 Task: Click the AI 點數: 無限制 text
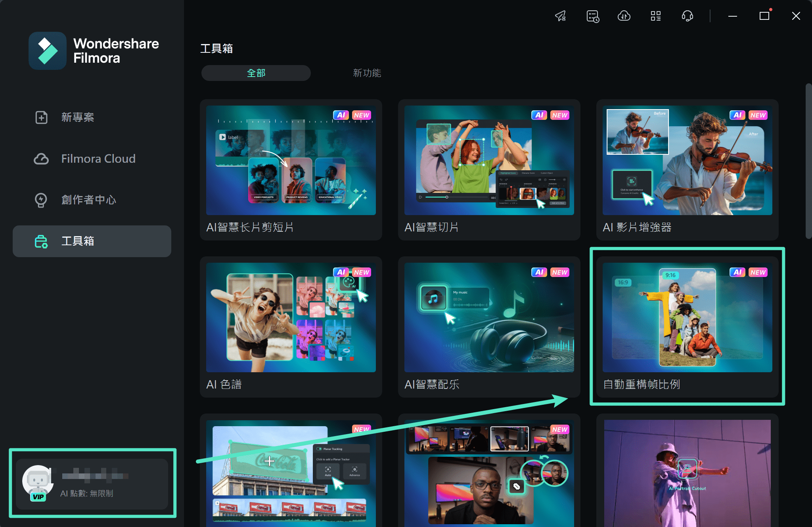pyautogui.click(x=87, y=493)
